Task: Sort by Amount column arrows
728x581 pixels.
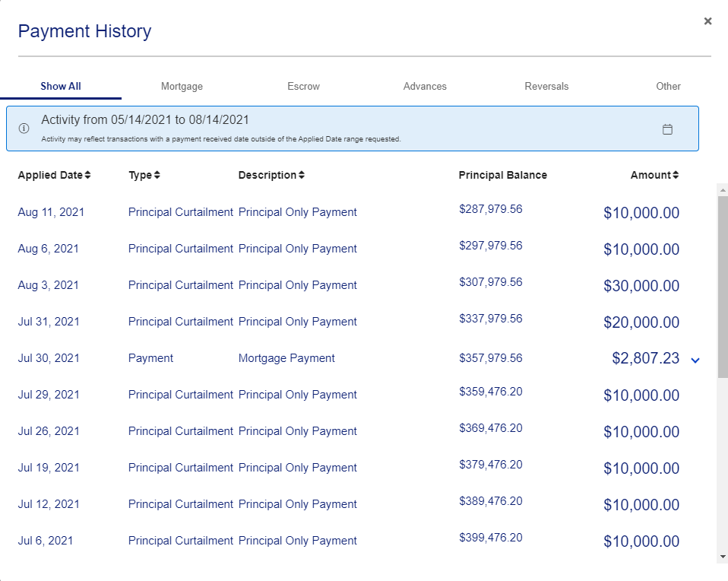Action: 676,176
